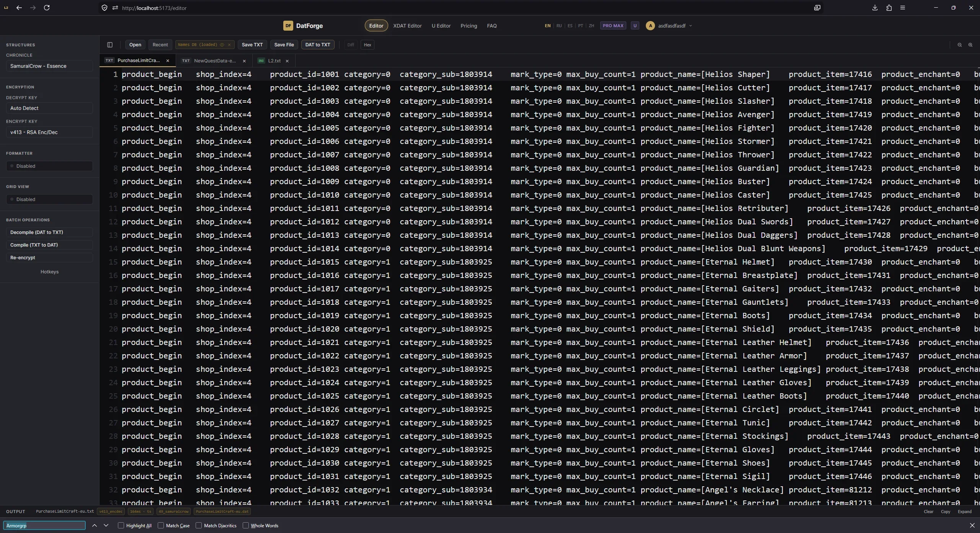Zoom in the editor text

[x=970, y=45]
